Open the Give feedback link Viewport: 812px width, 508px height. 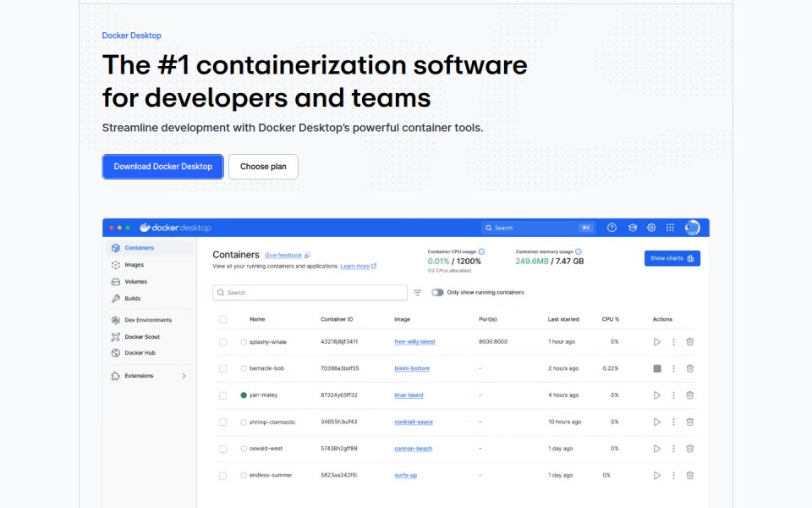pos(283,255)
